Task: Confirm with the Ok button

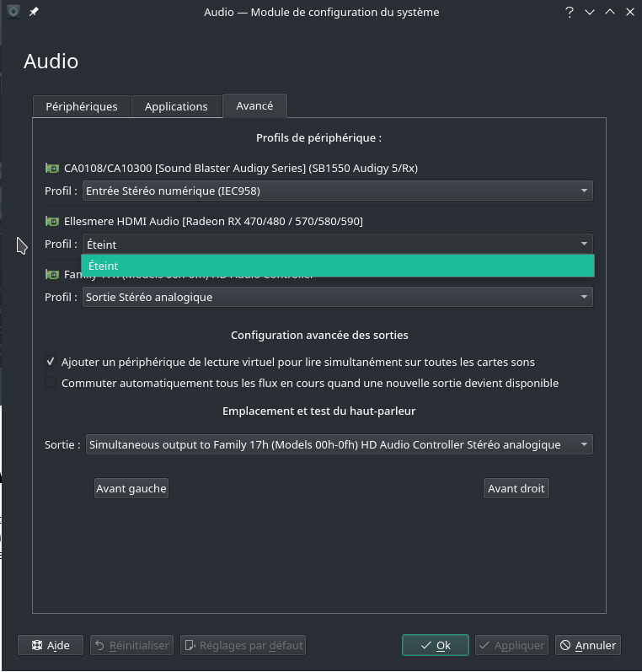Action: click(x=436, y=645)
